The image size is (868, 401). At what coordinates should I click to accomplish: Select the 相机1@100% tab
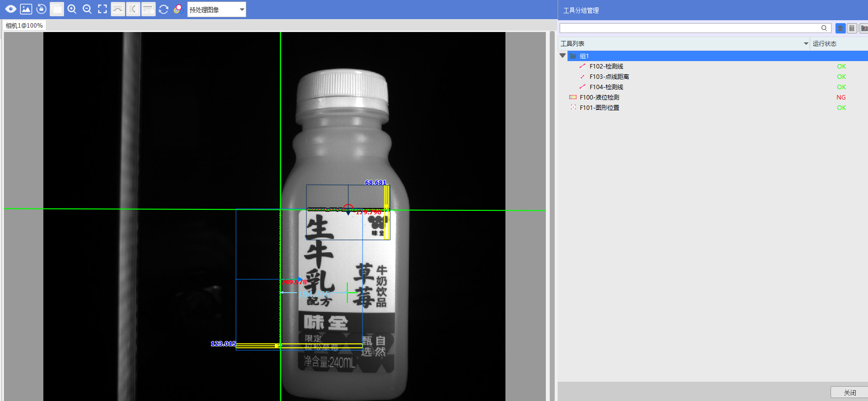[24, 26]
